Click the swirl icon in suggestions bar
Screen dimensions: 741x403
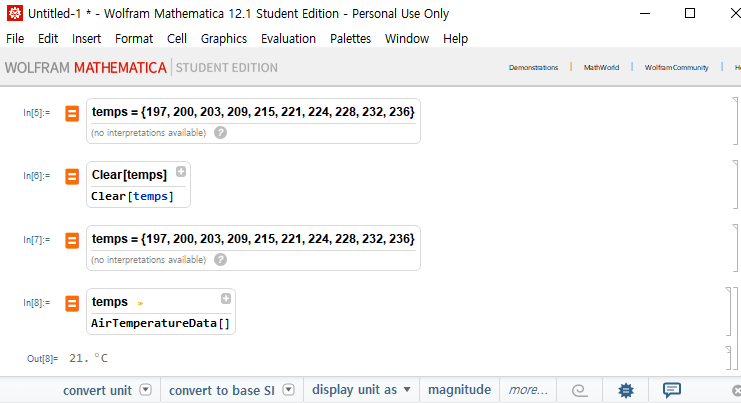pyautogui.click(x=579, y=390)
